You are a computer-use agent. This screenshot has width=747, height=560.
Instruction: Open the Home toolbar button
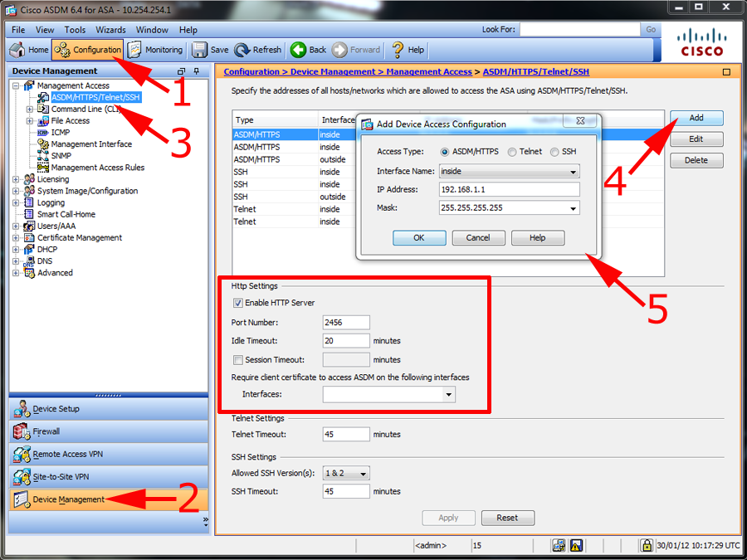pyautogui.click(x=29, y=50)
